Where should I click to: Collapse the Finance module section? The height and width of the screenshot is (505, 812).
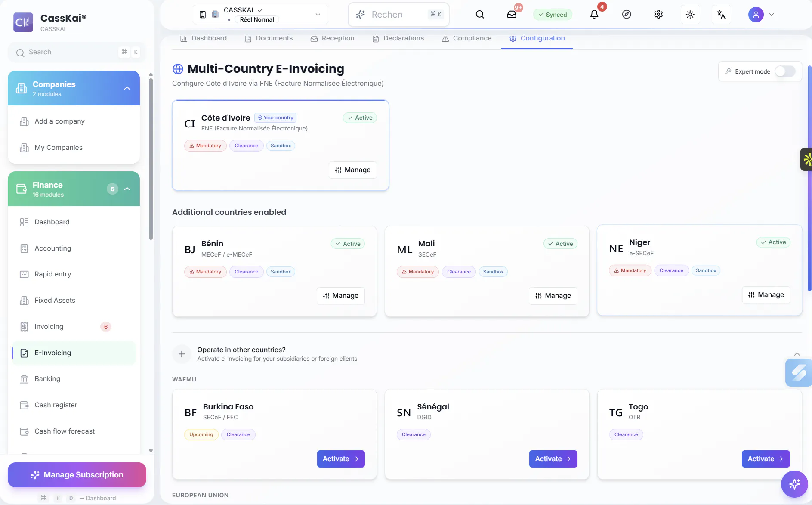coord(127,189)
